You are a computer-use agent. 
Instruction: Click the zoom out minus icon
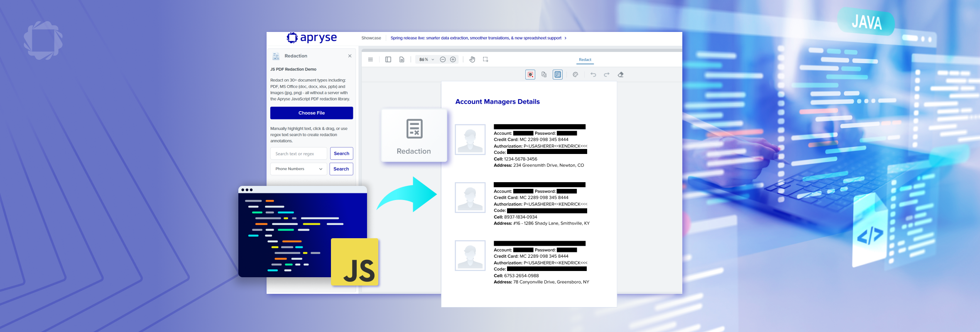pyautogui.click(x=443, y=59)
